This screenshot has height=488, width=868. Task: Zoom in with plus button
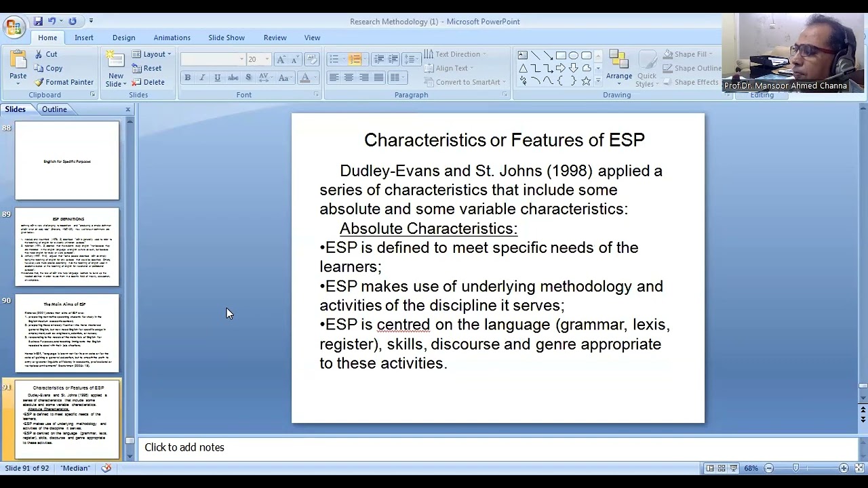pos(844,468)
